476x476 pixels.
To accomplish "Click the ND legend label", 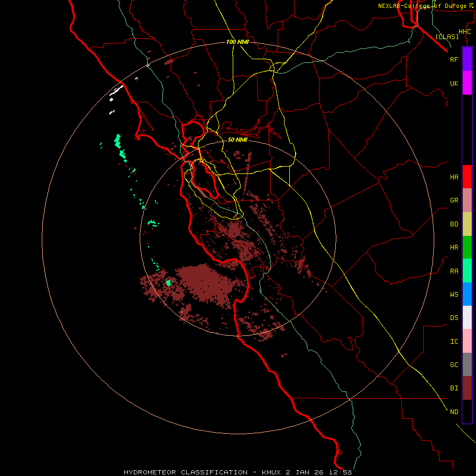I will (x=454, y=412).
